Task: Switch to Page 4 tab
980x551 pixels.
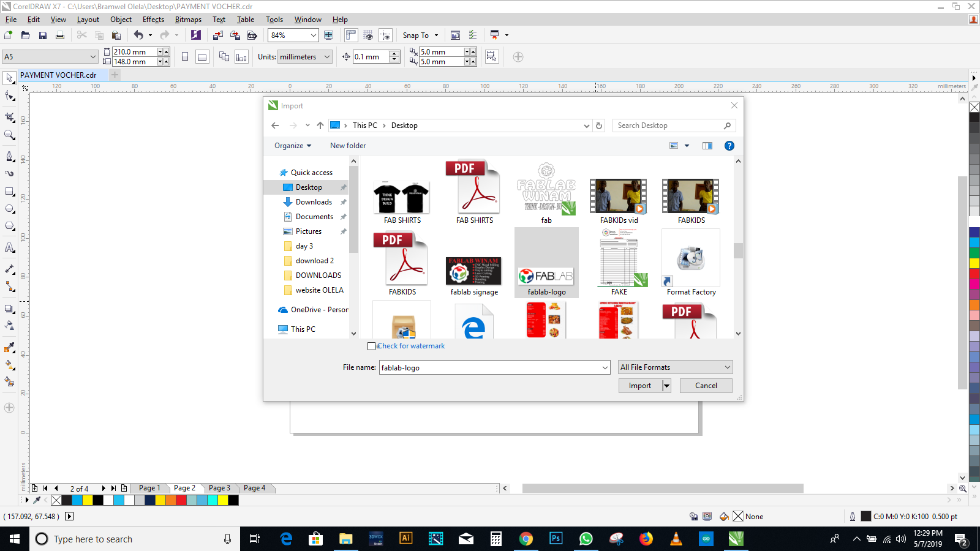Action: click(x=254, y=488)
